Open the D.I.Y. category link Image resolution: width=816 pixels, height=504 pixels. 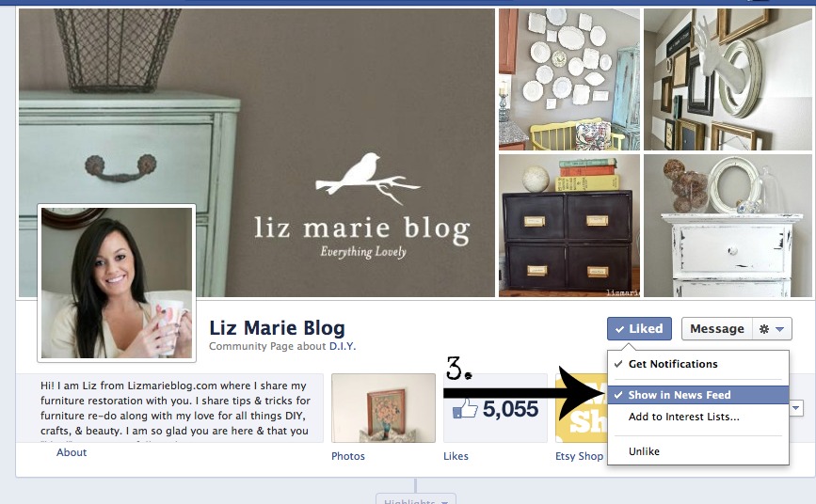pos(343,346)
